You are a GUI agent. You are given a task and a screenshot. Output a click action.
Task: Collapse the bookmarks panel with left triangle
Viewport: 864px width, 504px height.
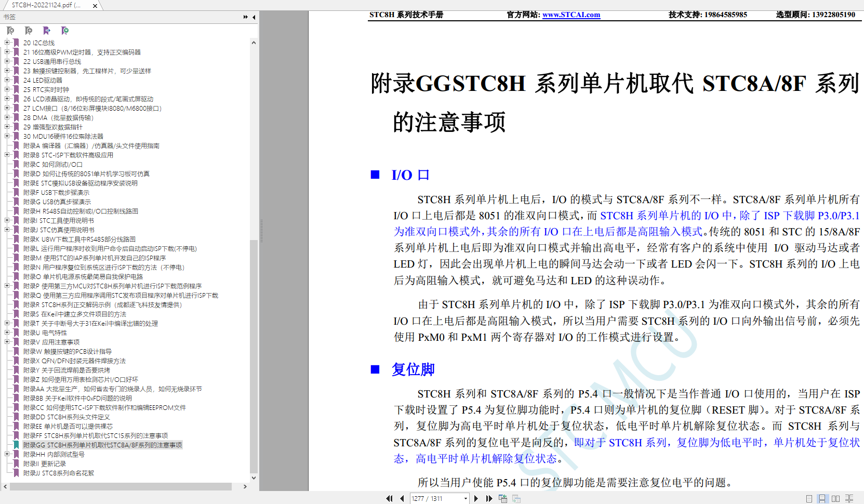click(254, 17)
